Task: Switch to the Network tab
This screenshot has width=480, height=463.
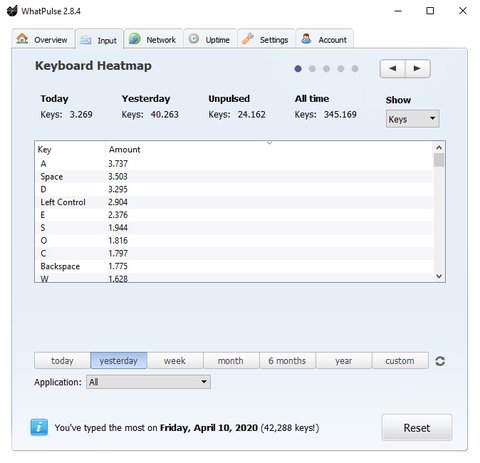Action: [x=153, y=40]
